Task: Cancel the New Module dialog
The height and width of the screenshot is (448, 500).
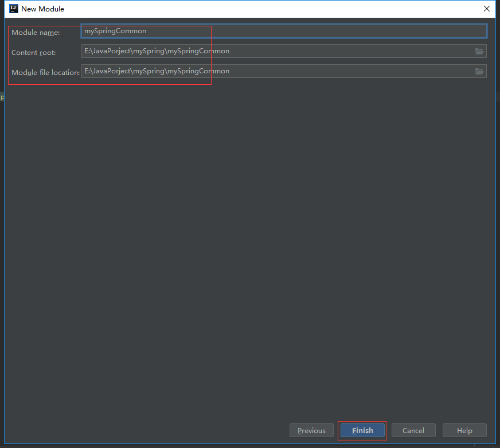Action: point(413,430)
